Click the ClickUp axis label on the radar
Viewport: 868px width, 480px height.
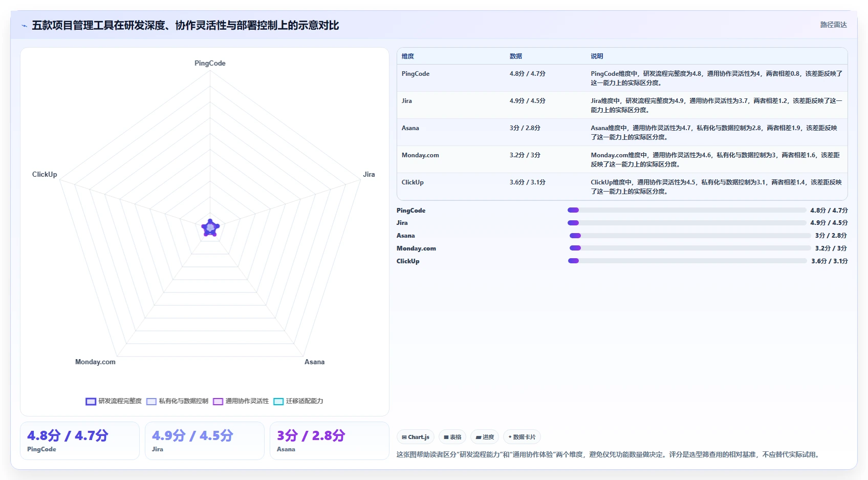pyautogui.click(x=45, y=174)
